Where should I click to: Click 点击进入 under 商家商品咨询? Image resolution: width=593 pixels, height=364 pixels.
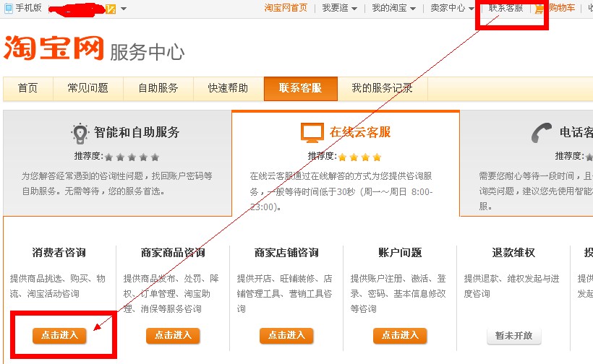click(x=173, y=335)
